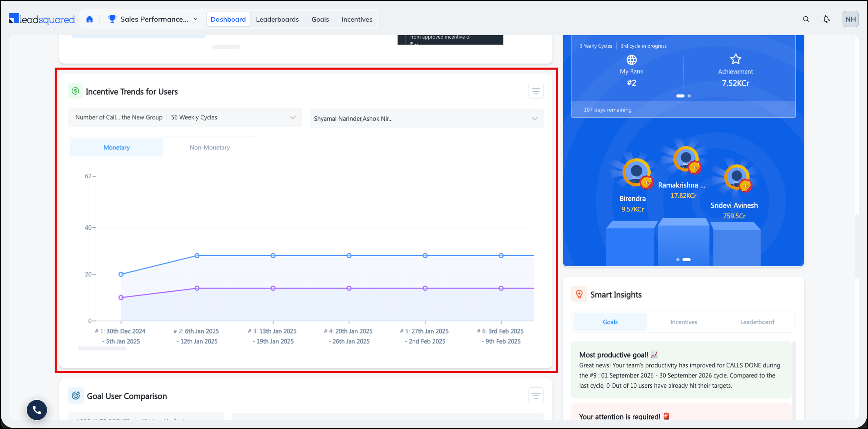
Task: Click the trophy icon beside Sales Performance
Action: point(112,19)
